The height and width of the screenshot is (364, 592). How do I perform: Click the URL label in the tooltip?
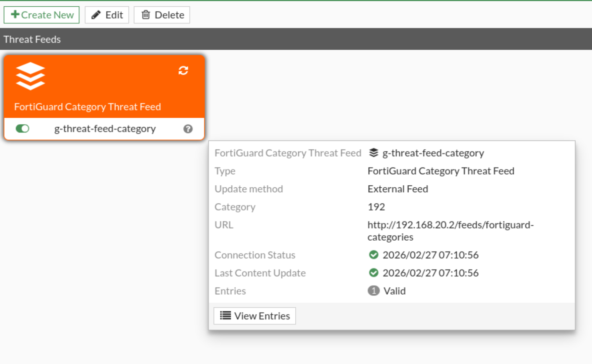click(x=224, y=225)
